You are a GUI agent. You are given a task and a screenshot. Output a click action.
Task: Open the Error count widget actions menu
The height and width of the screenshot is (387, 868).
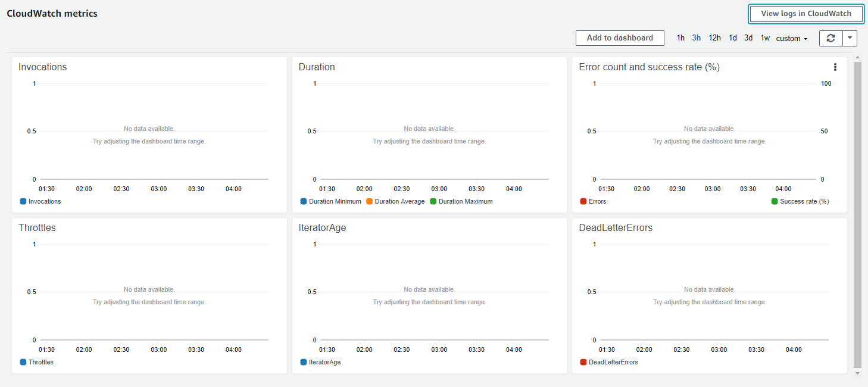pos(835,67)
